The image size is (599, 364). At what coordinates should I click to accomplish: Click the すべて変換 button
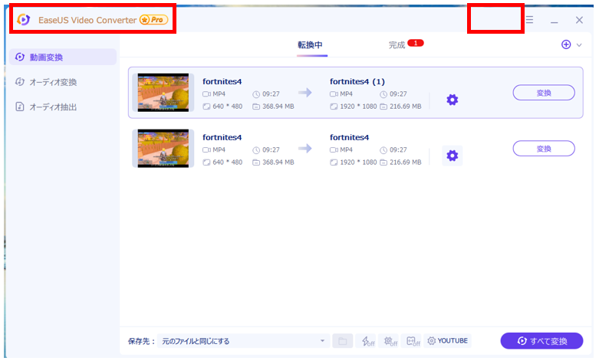click(541, 341)
